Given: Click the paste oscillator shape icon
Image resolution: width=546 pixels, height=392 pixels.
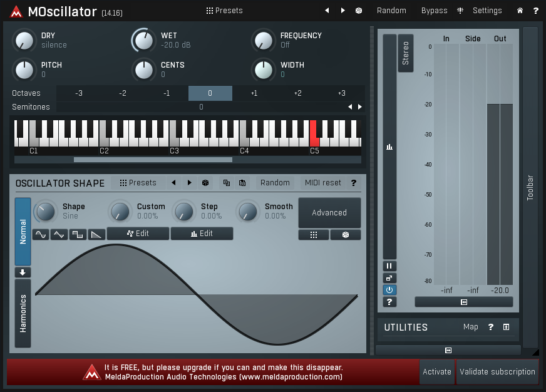Looking at the screenshot, I should click(242, 183).
